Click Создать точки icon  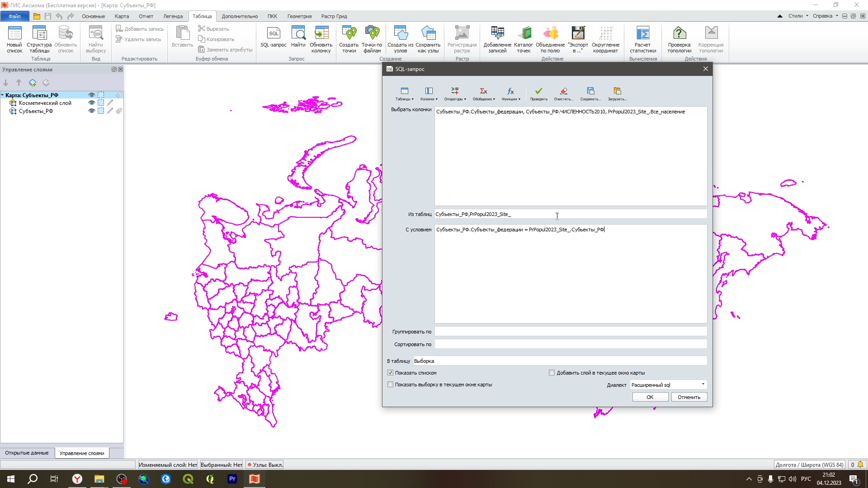point(349,39)
